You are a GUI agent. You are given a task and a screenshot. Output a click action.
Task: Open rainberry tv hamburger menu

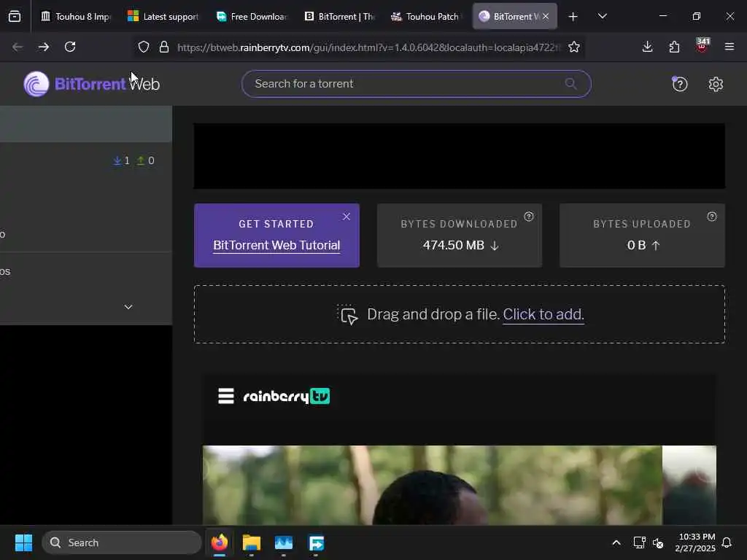tap(226, 396)
